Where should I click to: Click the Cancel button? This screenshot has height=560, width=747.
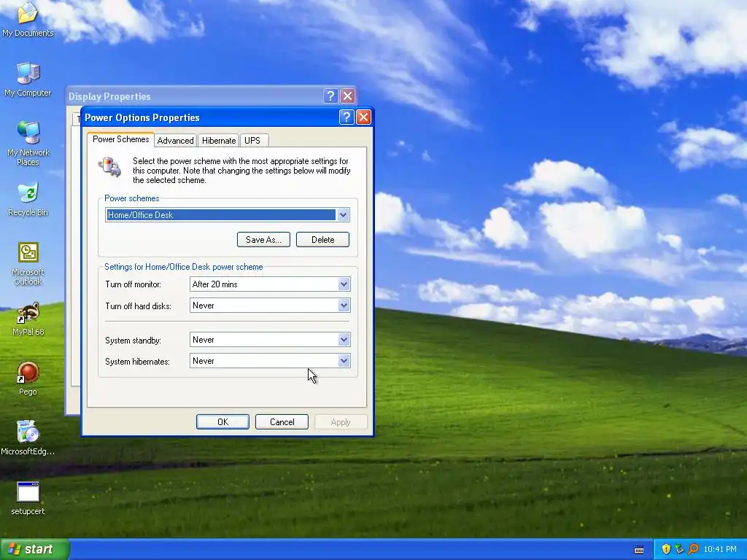point(282,422)
